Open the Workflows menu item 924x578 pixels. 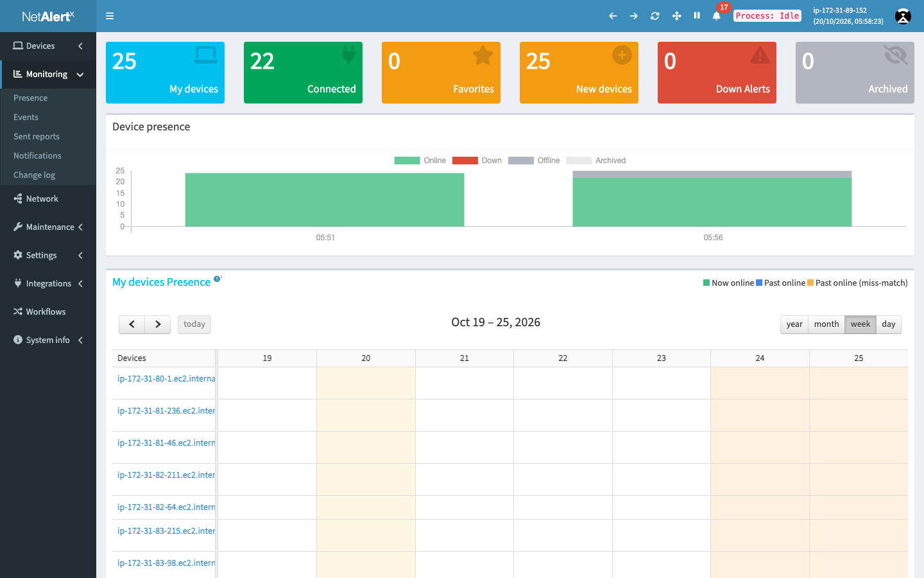48,312
